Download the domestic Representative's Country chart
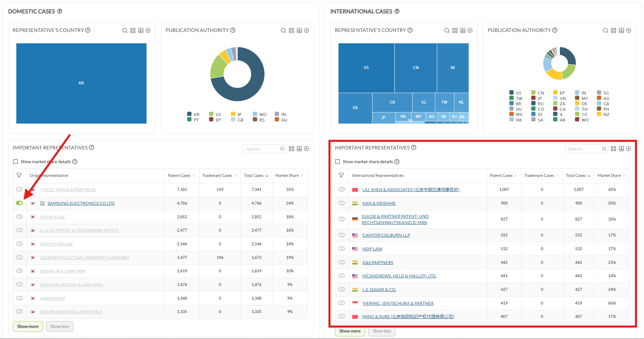 (141, 30)
